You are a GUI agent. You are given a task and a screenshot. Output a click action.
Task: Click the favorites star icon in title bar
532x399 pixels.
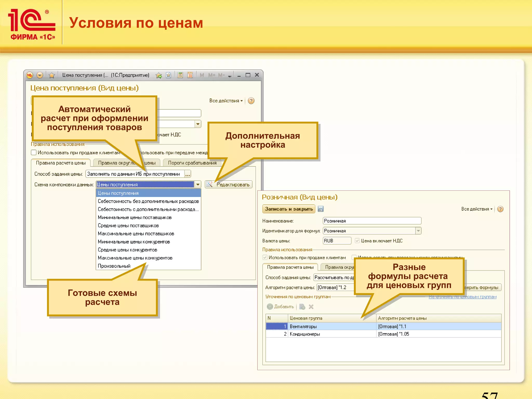tap(52, 75)
